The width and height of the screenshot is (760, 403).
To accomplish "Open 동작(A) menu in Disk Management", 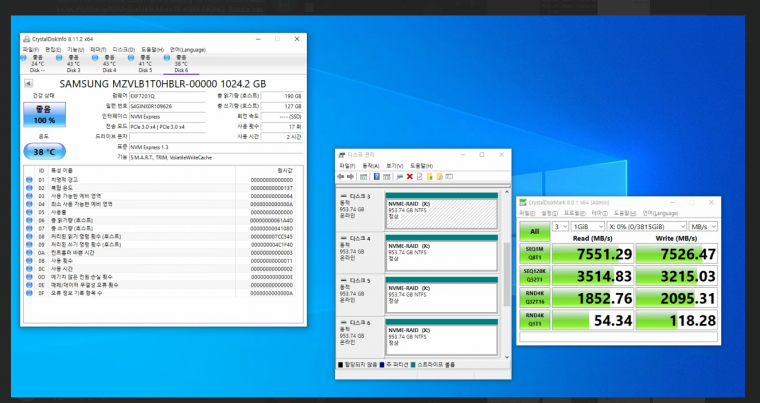I will click(371, 166).
